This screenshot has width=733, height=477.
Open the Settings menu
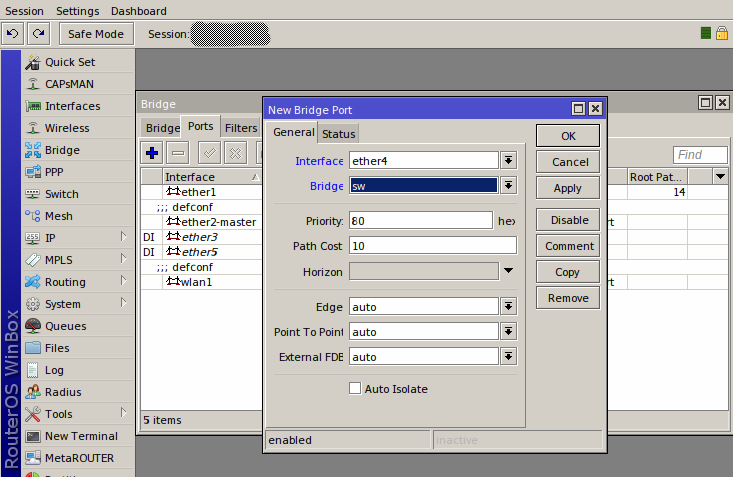tap(77, 10)
